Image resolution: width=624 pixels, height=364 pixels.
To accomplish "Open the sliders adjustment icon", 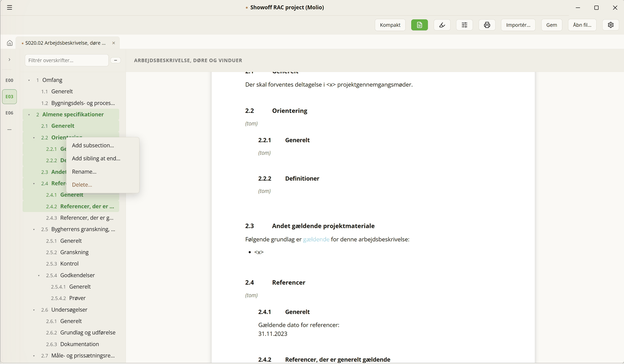I will (x=465, y=25).
